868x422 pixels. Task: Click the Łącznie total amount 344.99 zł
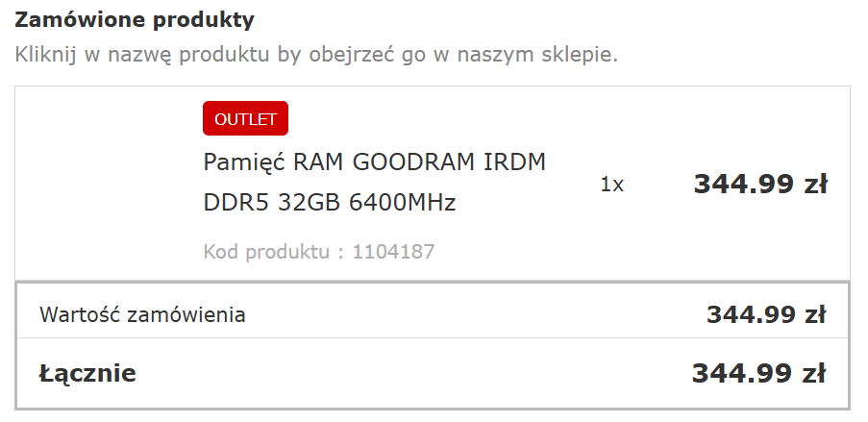[x=758, y=373]
